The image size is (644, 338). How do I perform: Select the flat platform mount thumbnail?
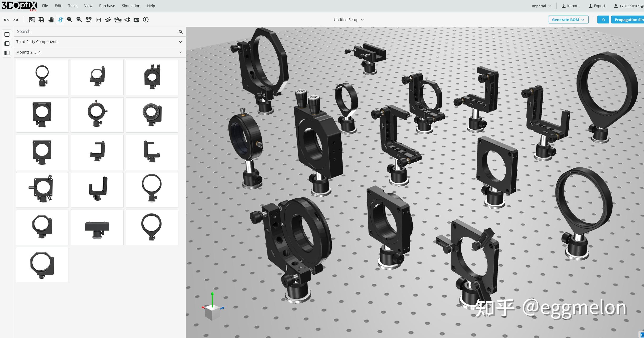[x=97, y=227]
